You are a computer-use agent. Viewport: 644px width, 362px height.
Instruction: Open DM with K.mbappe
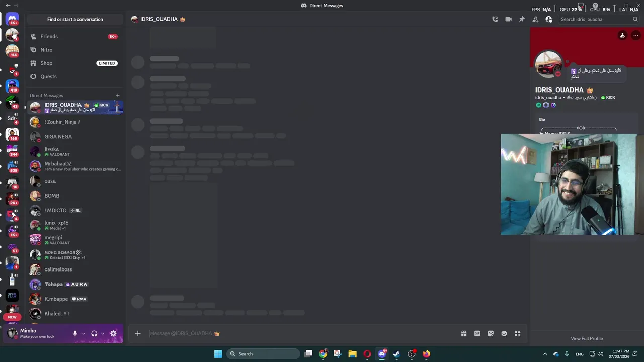[x=74, y=299]
